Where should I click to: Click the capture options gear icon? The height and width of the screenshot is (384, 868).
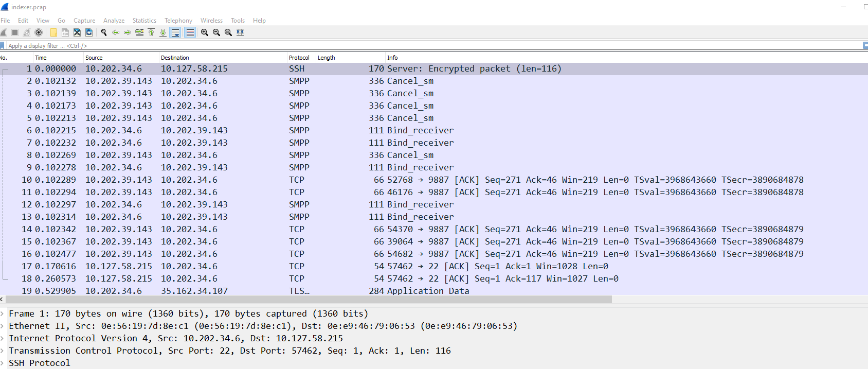pos(39,32)
